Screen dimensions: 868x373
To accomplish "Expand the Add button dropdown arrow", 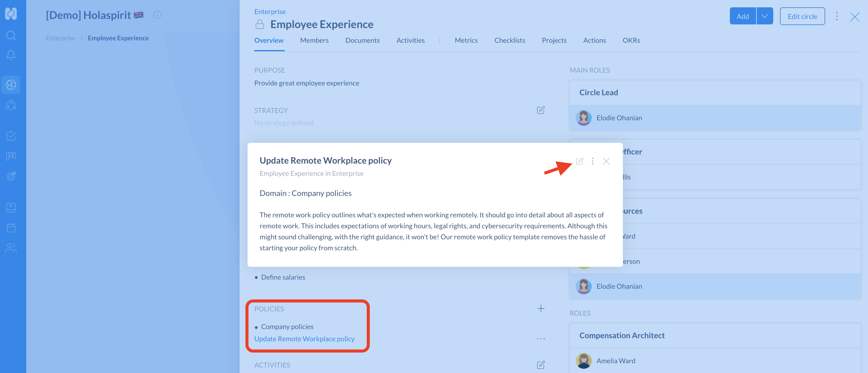I will [765, 16].
